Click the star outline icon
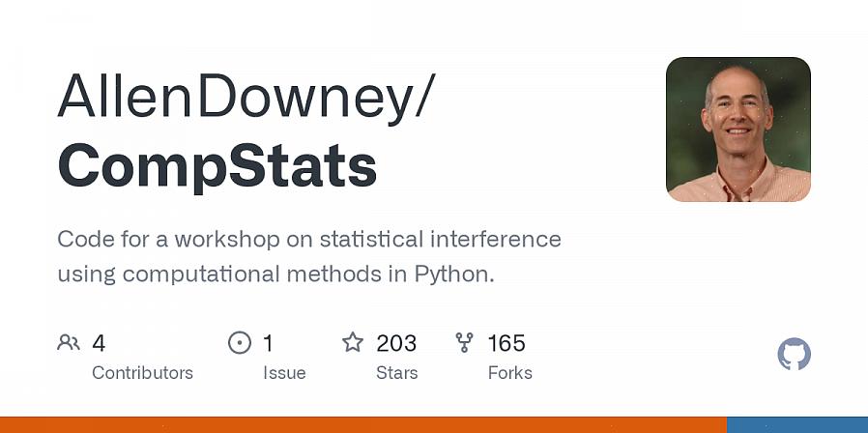This screenshot has height=433, width=868. pos(353,342)
